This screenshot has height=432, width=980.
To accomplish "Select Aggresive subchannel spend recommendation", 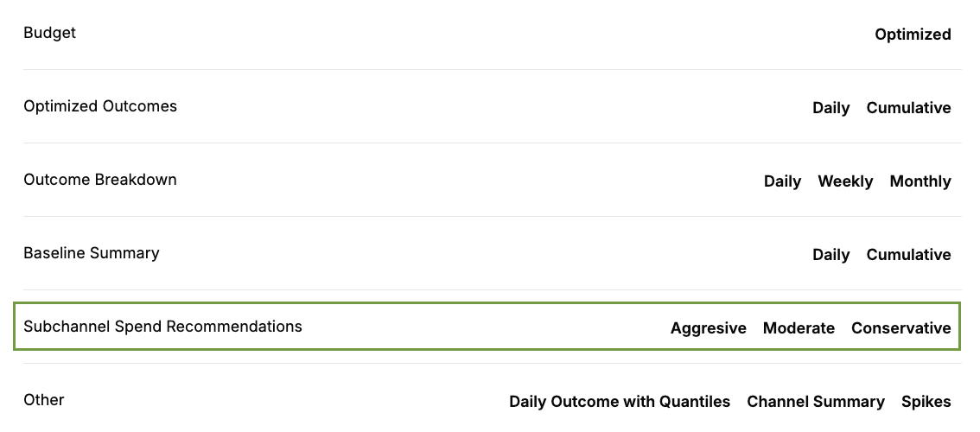I will [x=708, y=328].
